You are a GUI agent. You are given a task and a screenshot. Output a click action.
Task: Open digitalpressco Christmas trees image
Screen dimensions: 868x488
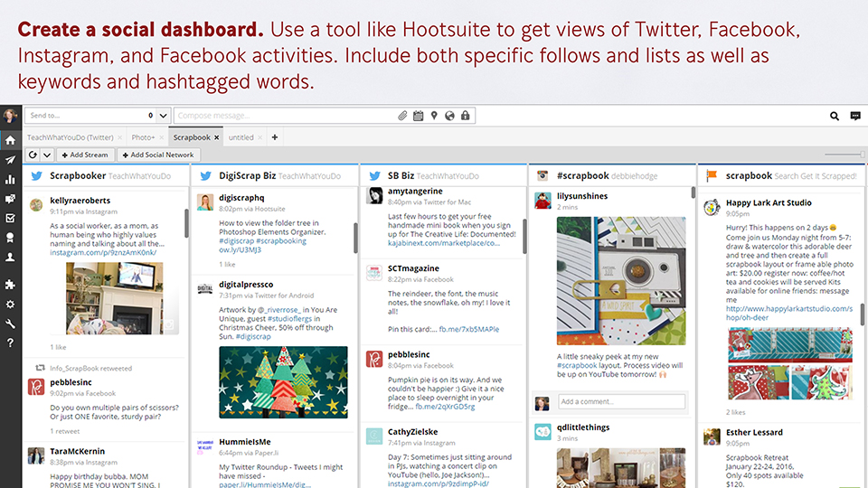coord(283,381)
